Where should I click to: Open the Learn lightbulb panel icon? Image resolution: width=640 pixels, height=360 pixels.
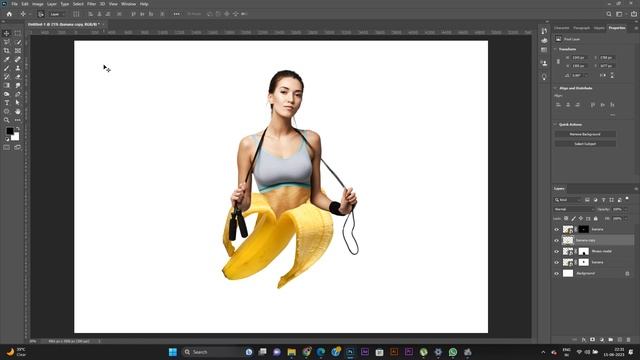544,76
